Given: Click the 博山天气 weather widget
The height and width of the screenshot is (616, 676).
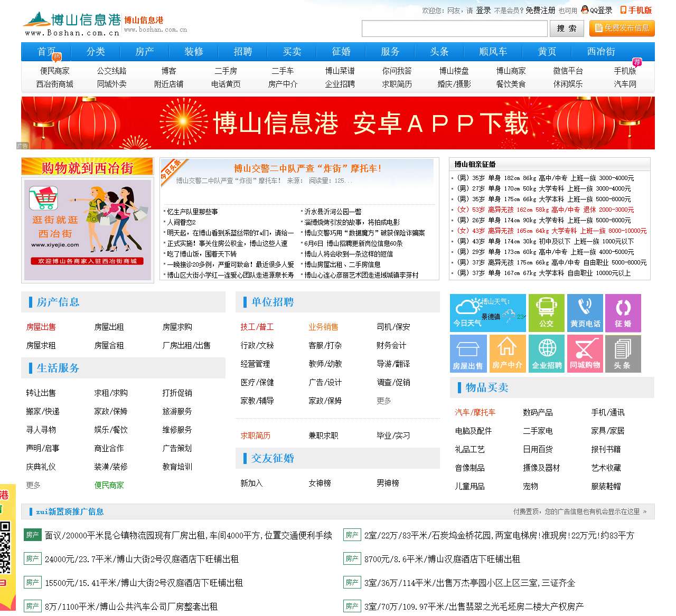Looking at the screenshot, I should [x=487, y=312].
